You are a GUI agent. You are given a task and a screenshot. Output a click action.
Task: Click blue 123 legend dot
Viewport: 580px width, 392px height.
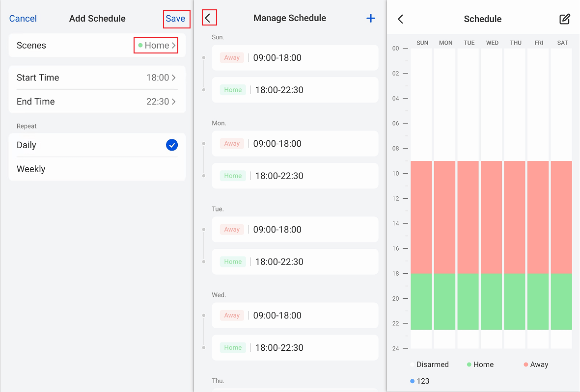pyautogui.click(x=412, y=381)
